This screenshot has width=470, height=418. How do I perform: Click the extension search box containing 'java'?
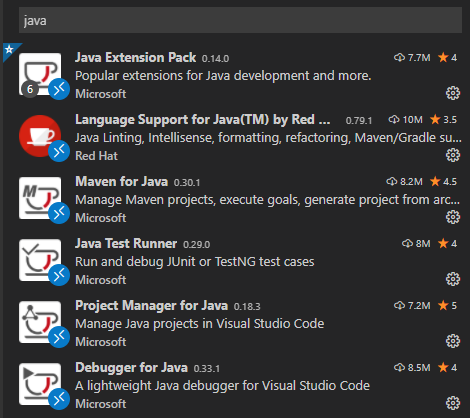[240, 20]
